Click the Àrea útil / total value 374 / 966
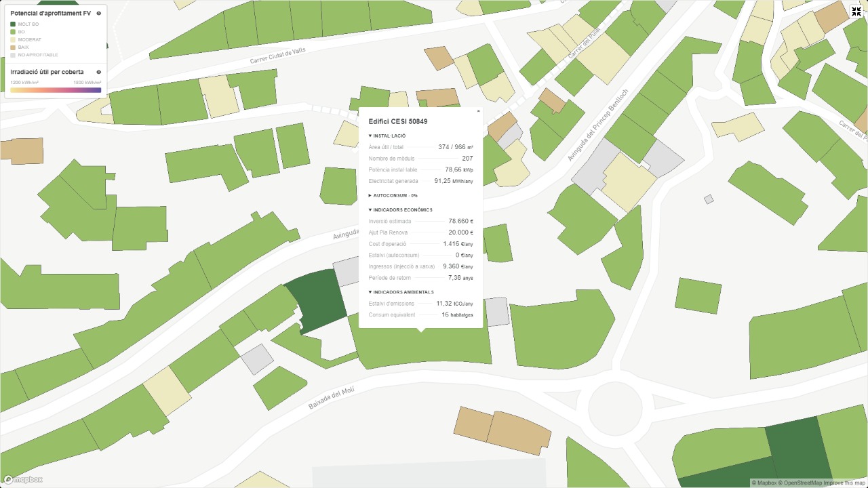868x488 pixels. coord(456,147)
